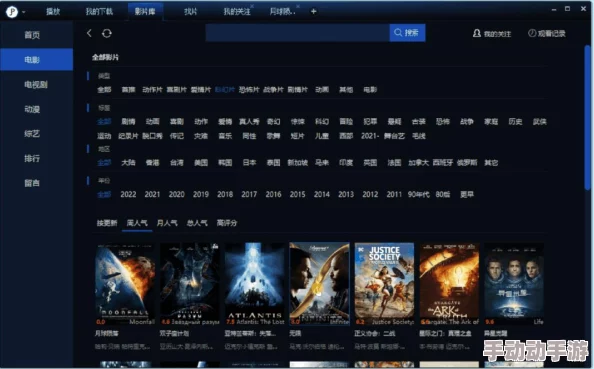The height and width of the screenshot is (369, 594).
Task: Filter by 90年代 decade
Action: [419, 194]
